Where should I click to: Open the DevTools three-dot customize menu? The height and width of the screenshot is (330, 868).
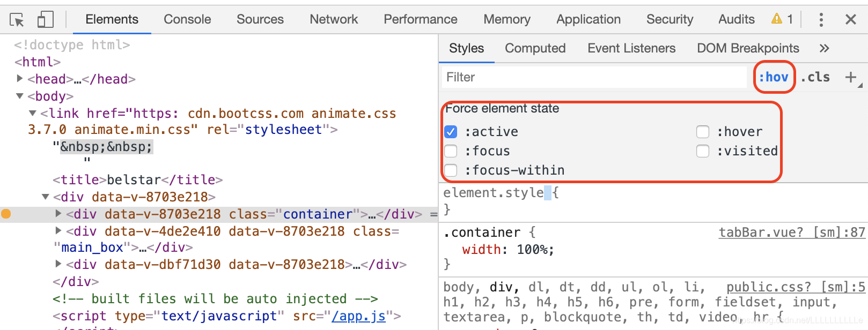[821, 20]
